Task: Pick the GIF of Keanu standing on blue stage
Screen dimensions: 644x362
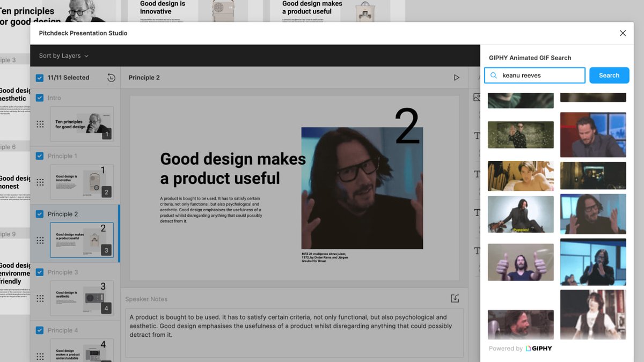Action: tap(593, 262)
